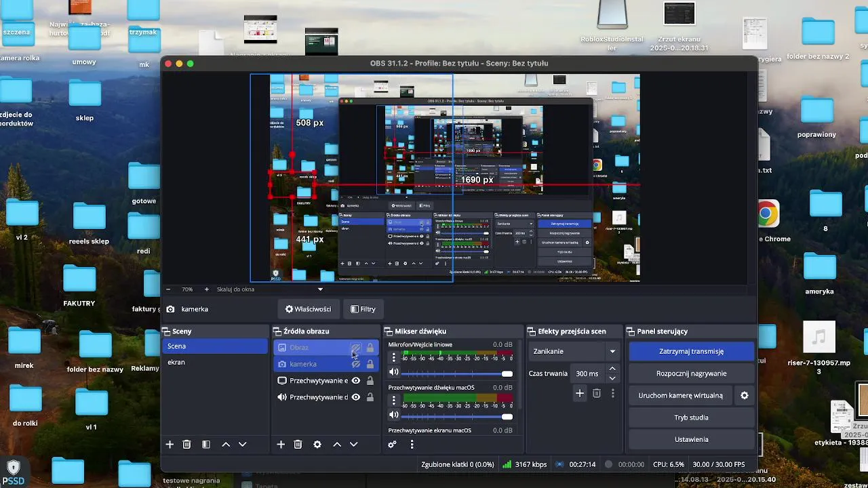Toggle lock on Przechwytywanie e source
This screenshot has height=488, width=868.
(x=370, y=381)
